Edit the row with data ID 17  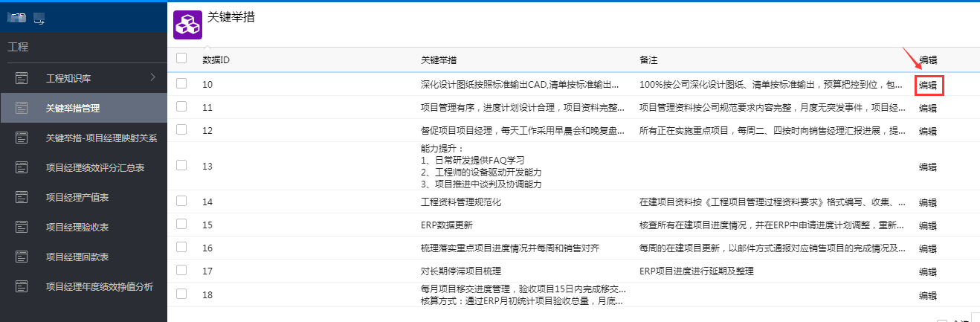(928, 271)
